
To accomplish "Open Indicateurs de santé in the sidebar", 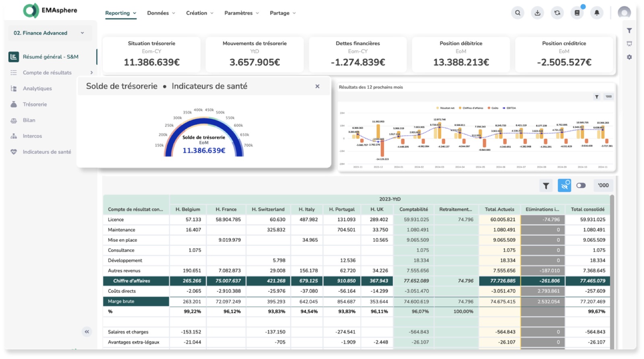I will pos(47,152).
